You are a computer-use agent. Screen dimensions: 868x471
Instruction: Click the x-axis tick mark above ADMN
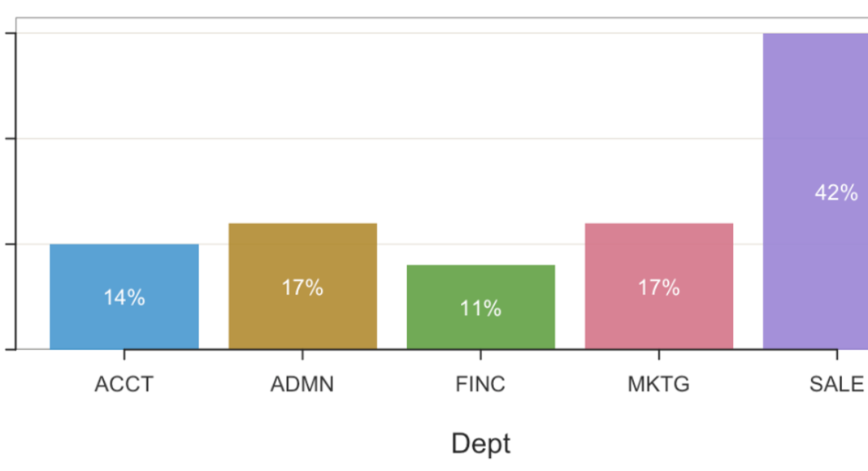click(x=302, y=354)
